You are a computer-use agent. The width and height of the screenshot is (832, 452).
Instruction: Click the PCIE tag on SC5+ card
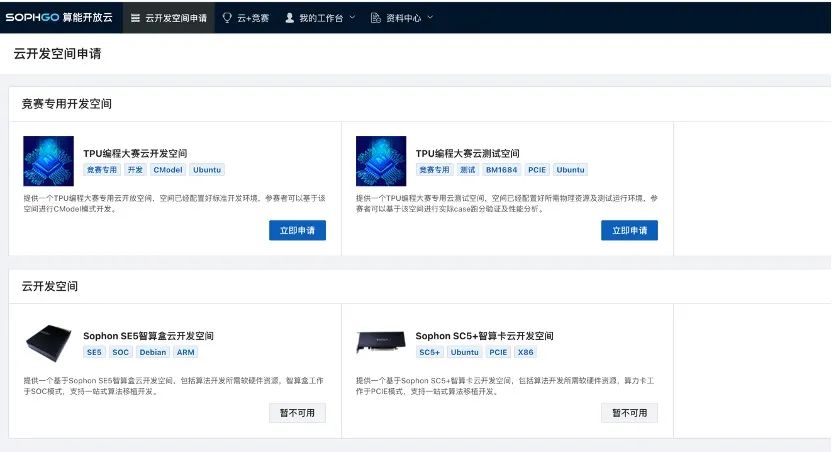click(x=498, y=352)
